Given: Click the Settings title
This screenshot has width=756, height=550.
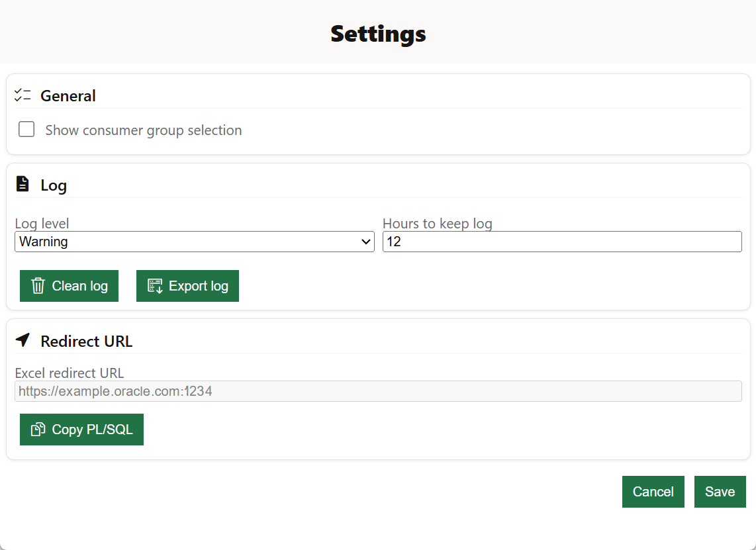Looking at the screenshot, I should [378, 34].
